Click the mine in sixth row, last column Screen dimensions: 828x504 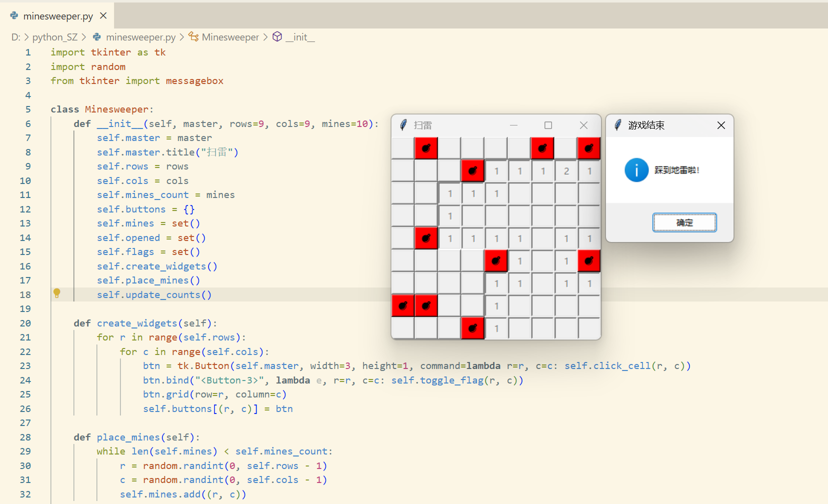tap(589, 261)
